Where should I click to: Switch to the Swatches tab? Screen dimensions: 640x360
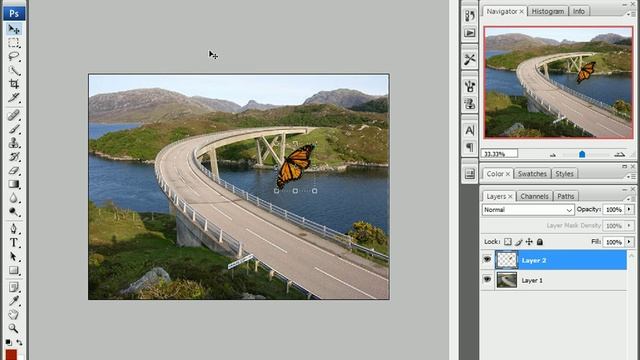click(532, 174)
